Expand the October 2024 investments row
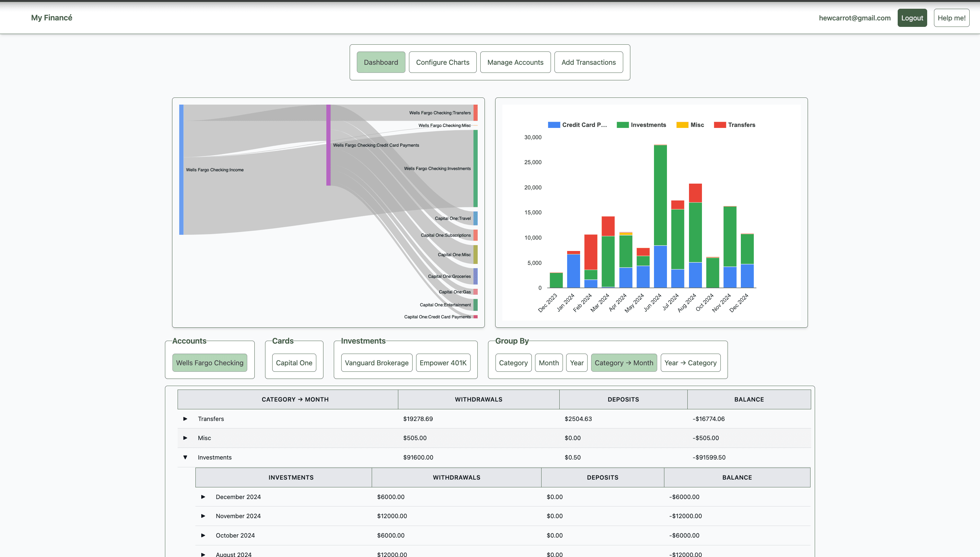 [203, 536]
